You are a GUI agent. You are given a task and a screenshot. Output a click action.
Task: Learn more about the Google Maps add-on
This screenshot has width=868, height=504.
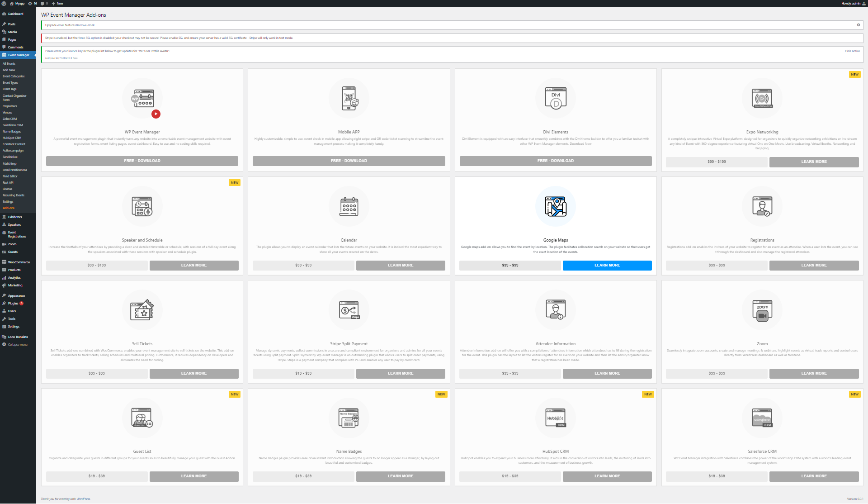(607, 265)
